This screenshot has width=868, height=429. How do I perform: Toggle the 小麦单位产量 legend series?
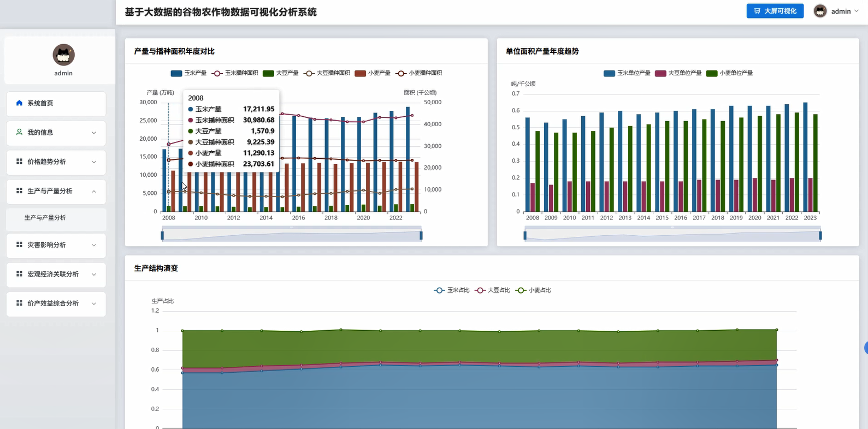[729, 73]
